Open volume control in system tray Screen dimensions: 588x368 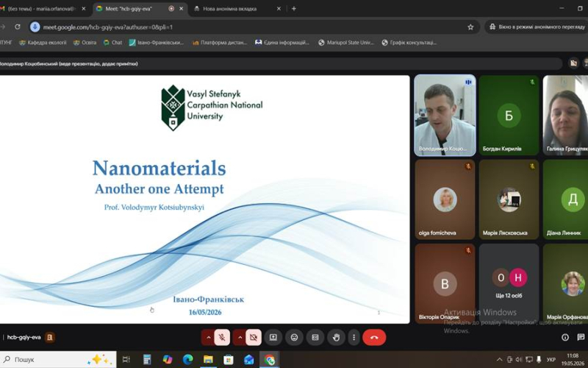point(520,360)
